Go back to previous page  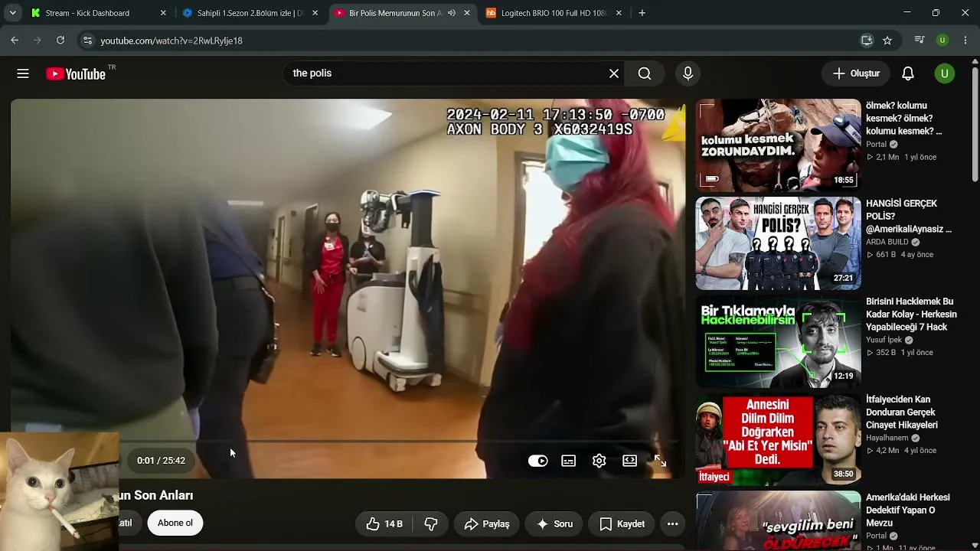pos(15,41)
